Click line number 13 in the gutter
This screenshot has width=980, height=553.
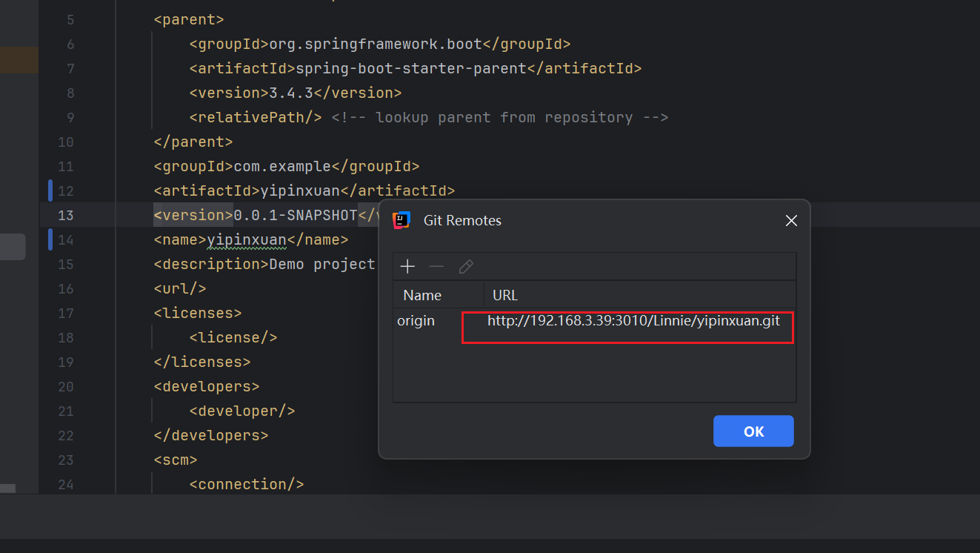66,215
